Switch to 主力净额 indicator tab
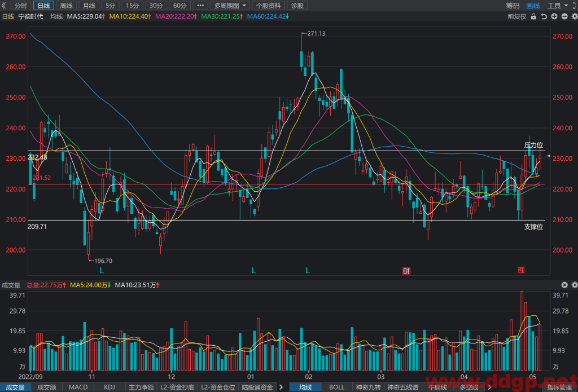The image size is (578, 392). (x=141, y=387)
